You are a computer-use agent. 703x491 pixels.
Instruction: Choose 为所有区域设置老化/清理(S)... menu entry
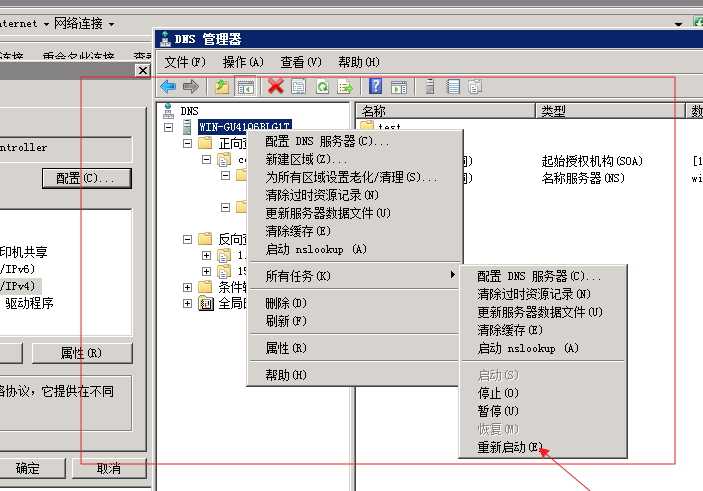(354, 177)
